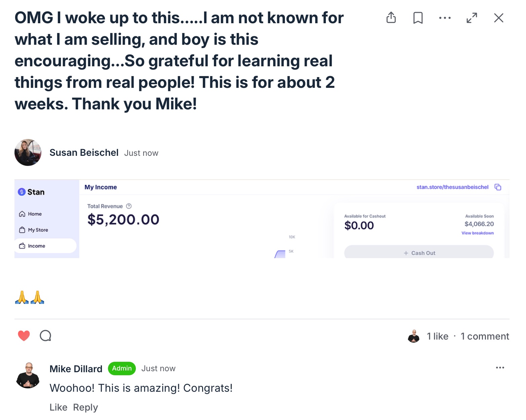Toggle the red heart like
Viewport: 526px width, 420px height.
[x=24, y=336]
